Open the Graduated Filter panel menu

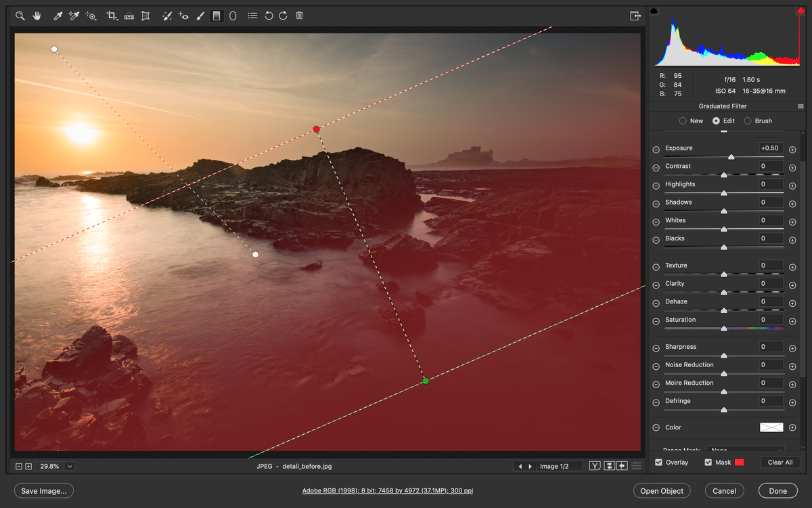[x=800, y=106]
